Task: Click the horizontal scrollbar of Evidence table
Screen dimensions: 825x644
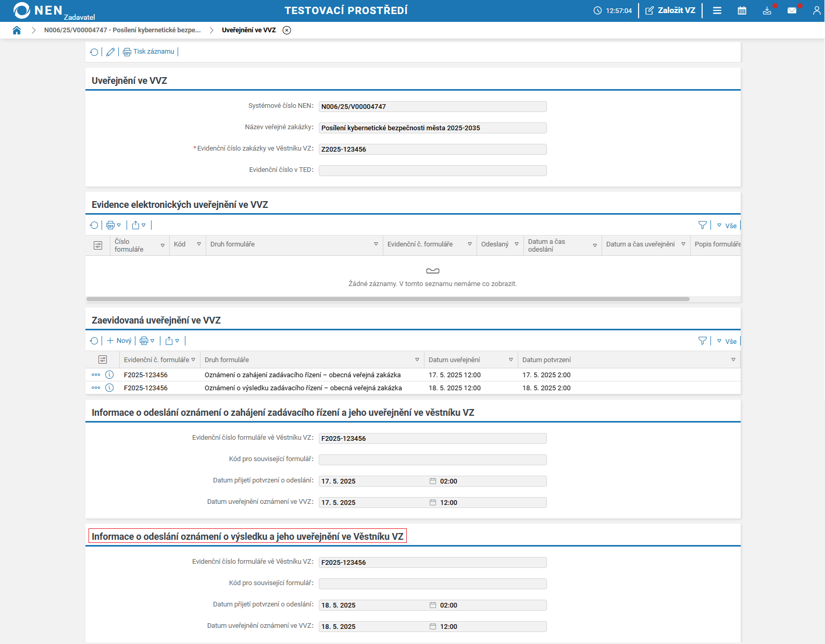Action: coord(388,299)
